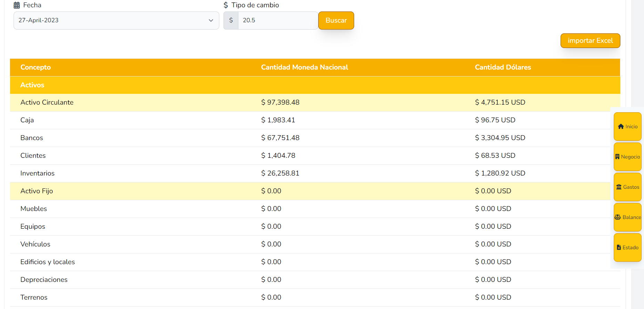644x309 pixels.
Task: Click the $ 1,983.41 value
Action: [278, 120]
